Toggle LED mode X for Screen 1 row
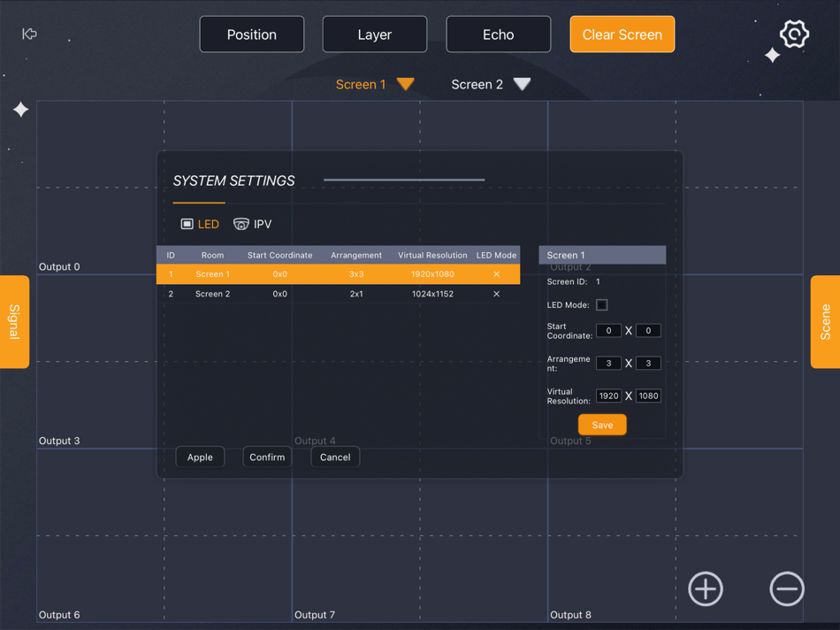 (497, 274)
